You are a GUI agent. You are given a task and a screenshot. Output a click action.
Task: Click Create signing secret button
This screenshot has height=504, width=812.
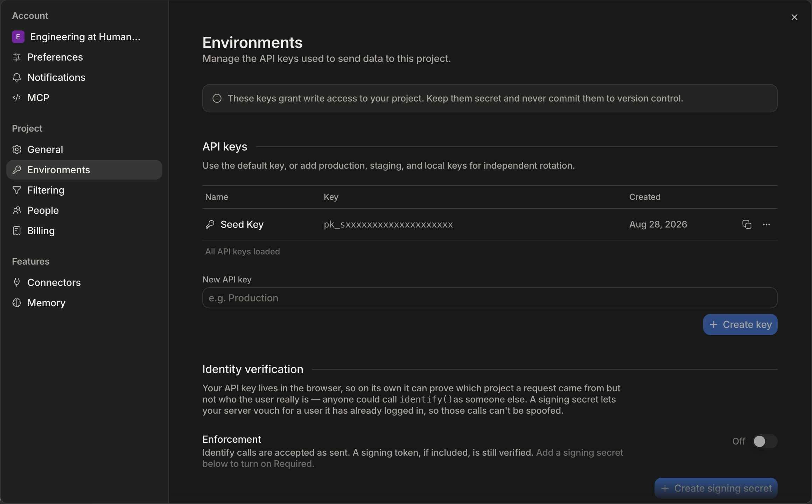[x=716, y=488]
